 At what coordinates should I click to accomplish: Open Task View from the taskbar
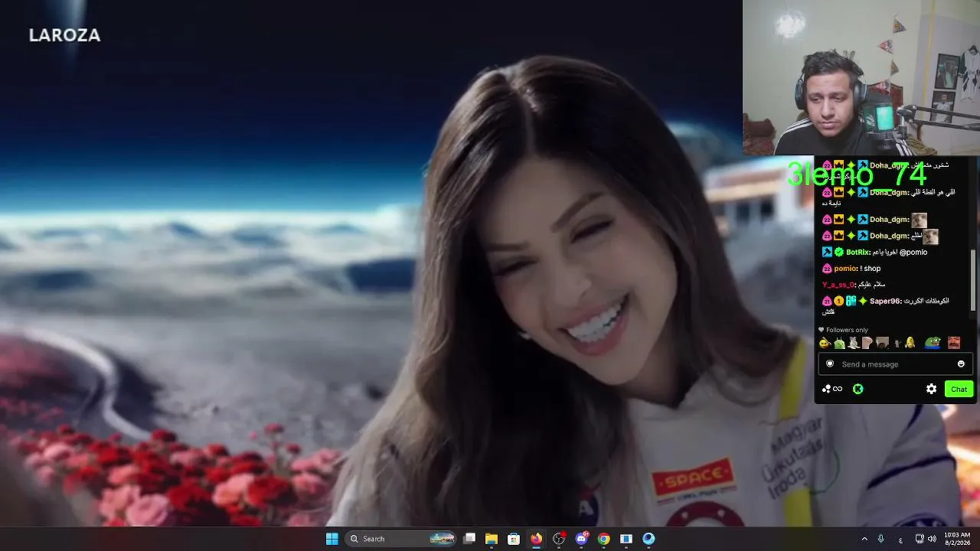tap(469, 539)
